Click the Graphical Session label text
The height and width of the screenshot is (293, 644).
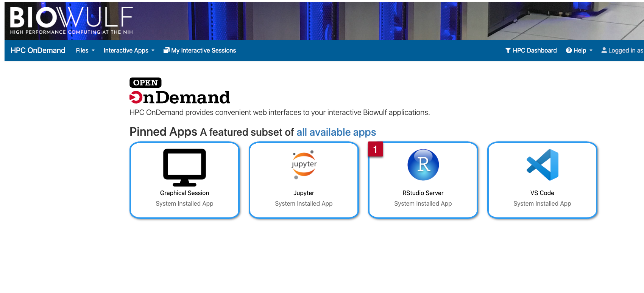point(184,193)
